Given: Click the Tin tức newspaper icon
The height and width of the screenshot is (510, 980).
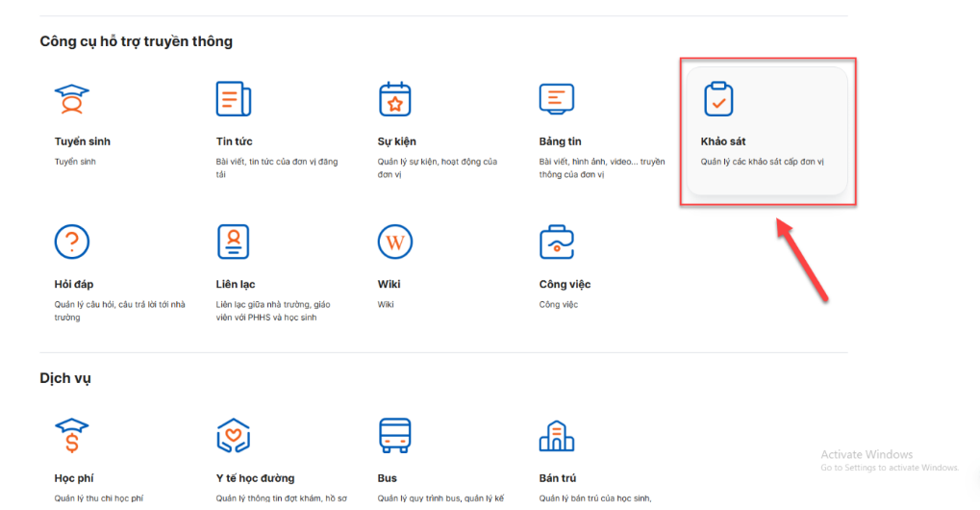Looking at the screenshot, I should pos(234,99).
